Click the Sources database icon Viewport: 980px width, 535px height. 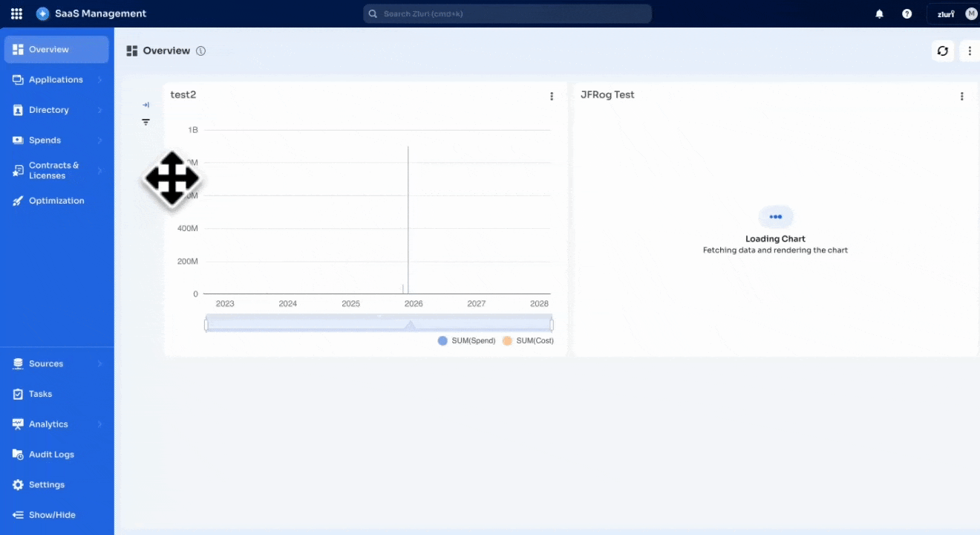(x=18, y=363)
